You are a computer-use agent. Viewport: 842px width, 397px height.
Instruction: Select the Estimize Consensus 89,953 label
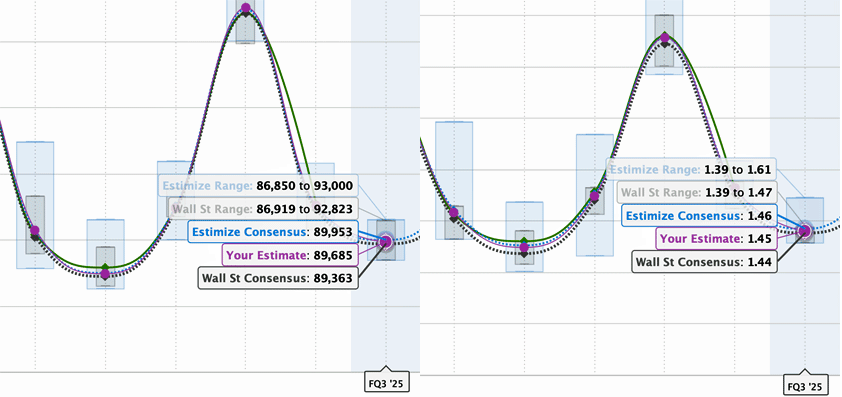pos(273,232)
